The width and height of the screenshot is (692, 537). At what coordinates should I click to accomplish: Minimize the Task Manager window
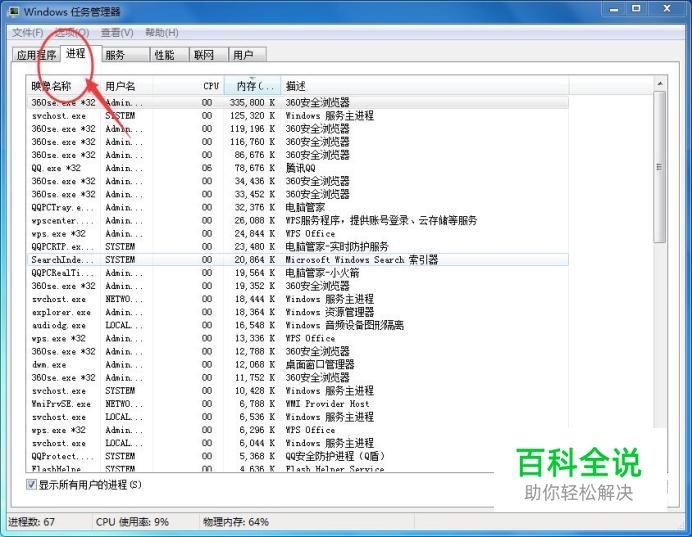(614, 9)
